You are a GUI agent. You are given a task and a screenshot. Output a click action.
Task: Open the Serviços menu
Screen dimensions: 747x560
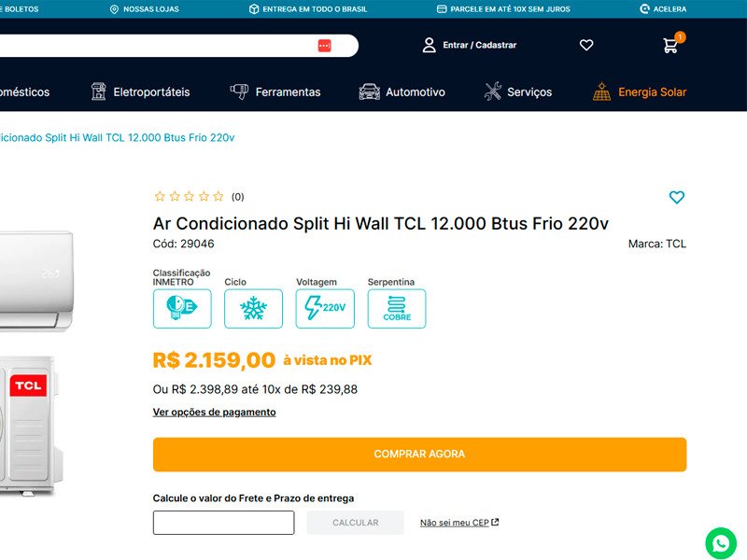coord(518,91)
